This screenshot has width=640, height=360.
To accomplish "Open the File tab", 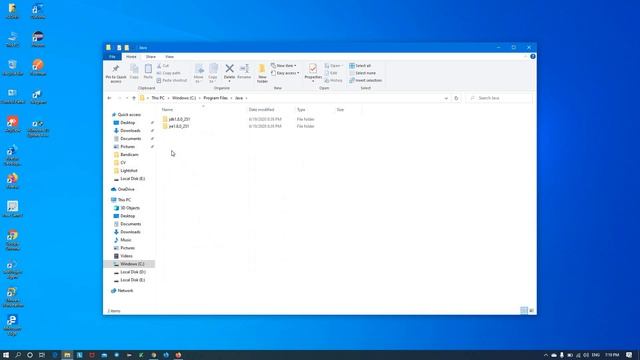I will point(112,57).
